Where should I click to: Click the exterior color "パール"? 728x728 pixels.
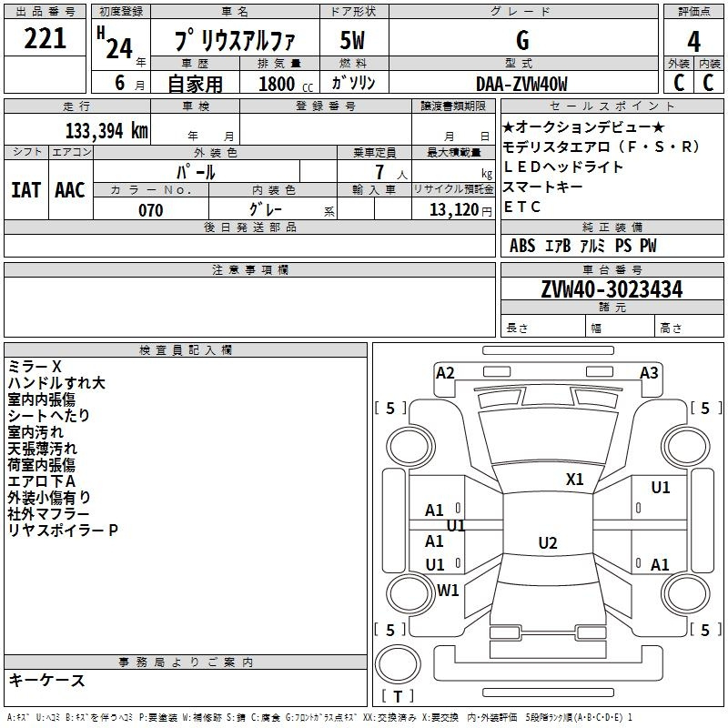(x=196, y=172)
